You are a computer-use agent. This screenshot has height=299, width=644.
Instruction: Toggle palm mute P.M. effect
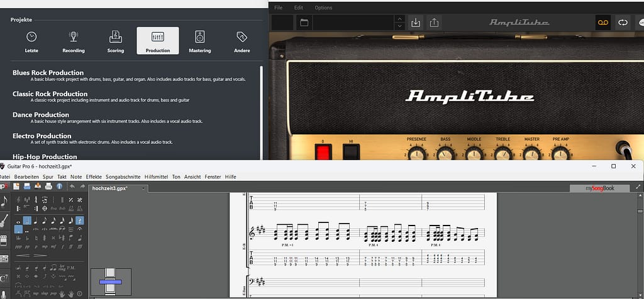click(x=70, y=268)
